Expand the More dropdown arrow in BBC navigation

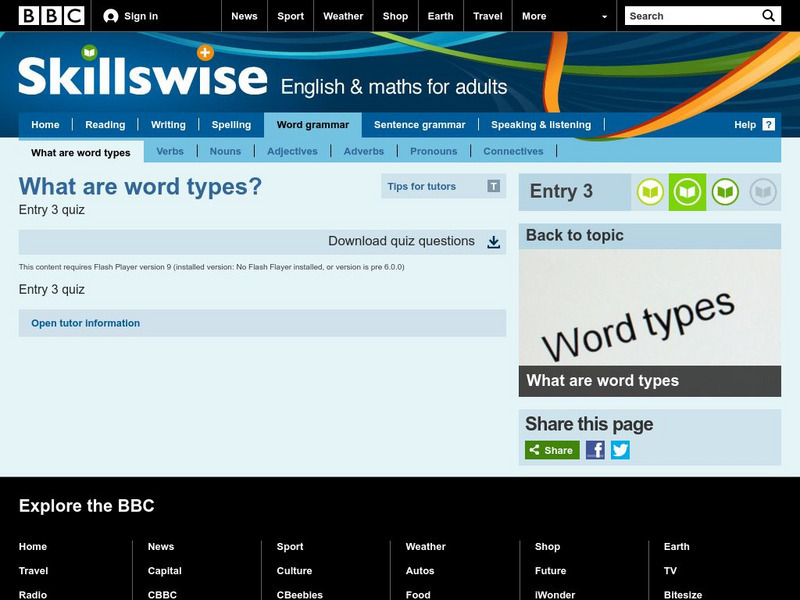pos(604,17)
